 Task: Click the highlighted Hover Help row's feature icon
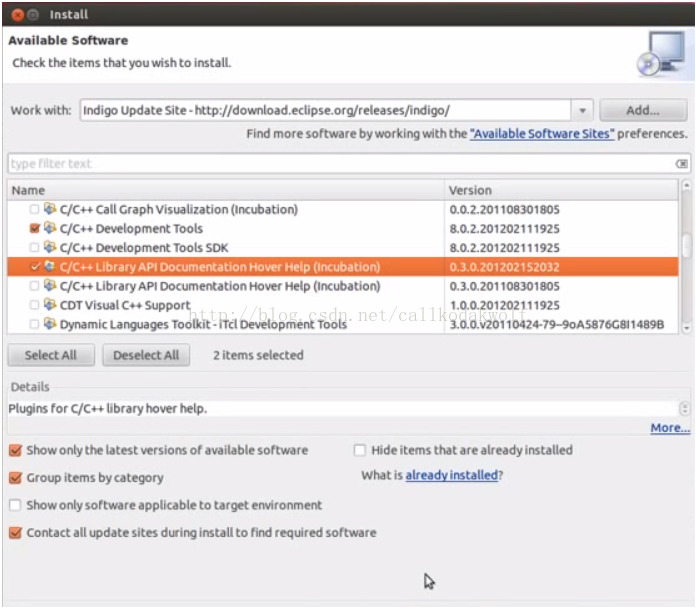(x=50, y=266)
